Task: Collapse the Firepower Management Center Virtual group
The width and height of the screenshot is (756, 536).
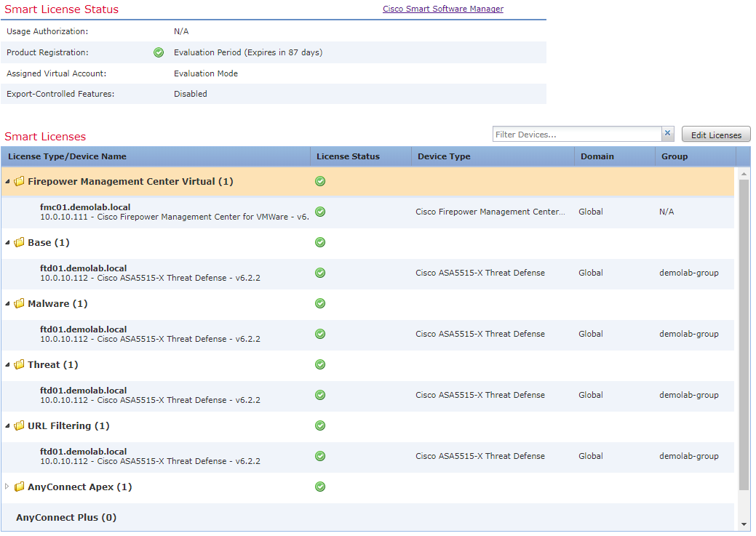Action: coord(7,182)
